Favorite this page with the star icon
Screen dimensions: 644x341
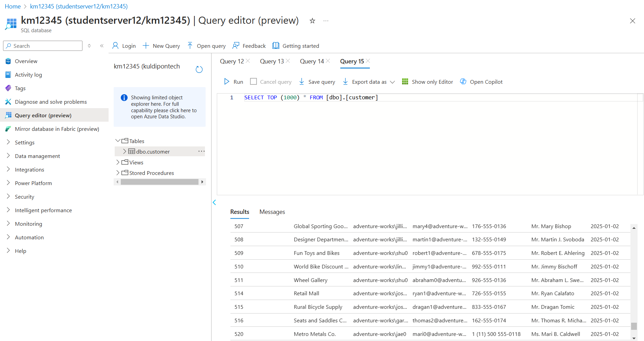[312, 21]
